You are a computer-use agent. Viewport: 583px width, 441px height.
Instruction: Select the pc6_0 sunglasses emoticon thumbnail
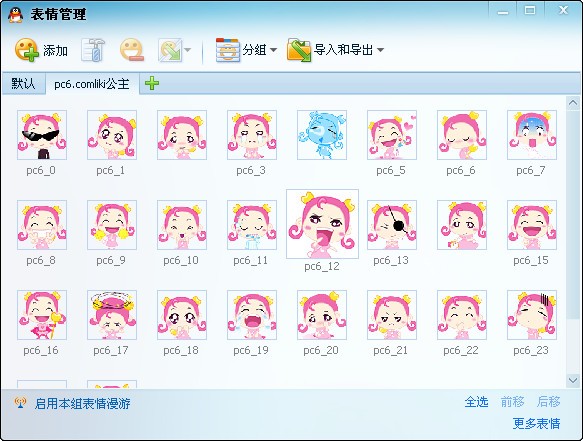coord(42,135)
